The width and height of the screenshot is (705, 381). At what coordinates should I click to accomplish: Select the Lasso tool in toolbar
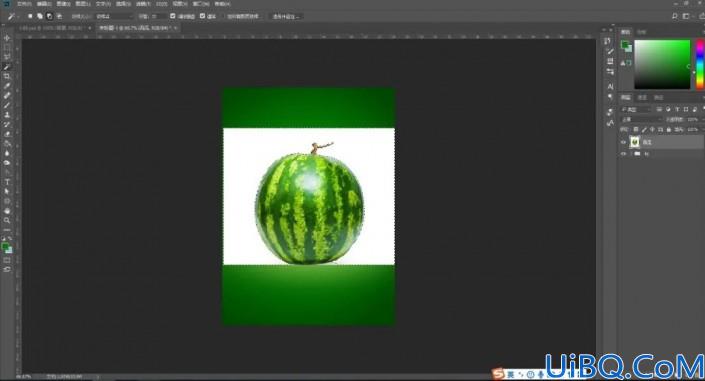7,57
